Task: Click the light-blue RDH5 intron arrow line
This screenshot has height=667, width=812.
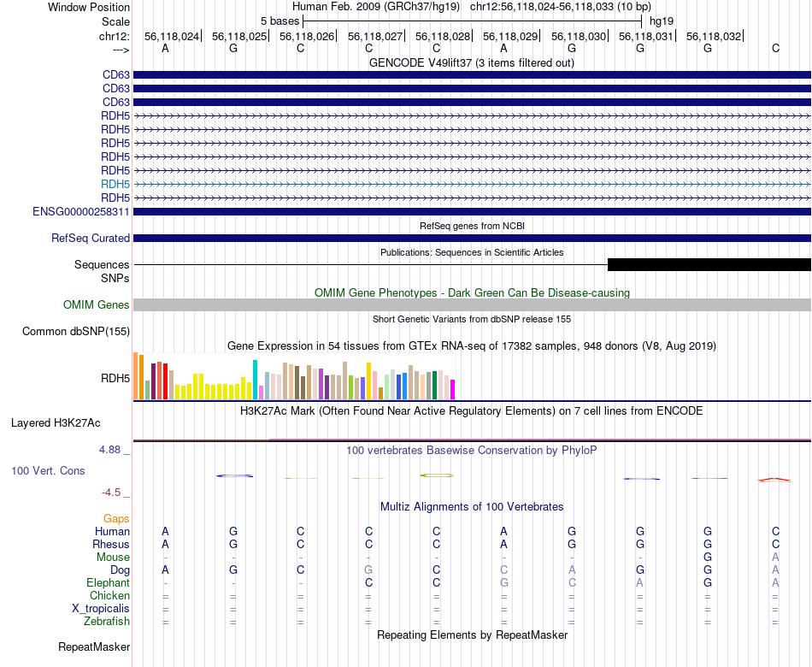Action: coord(472,184)
